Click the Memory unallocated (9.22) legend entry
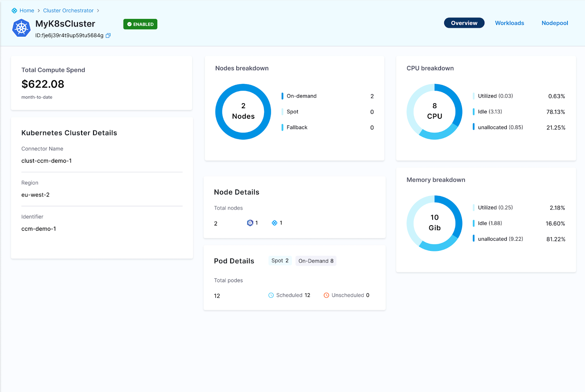585x392 pixels. (501, 239)
